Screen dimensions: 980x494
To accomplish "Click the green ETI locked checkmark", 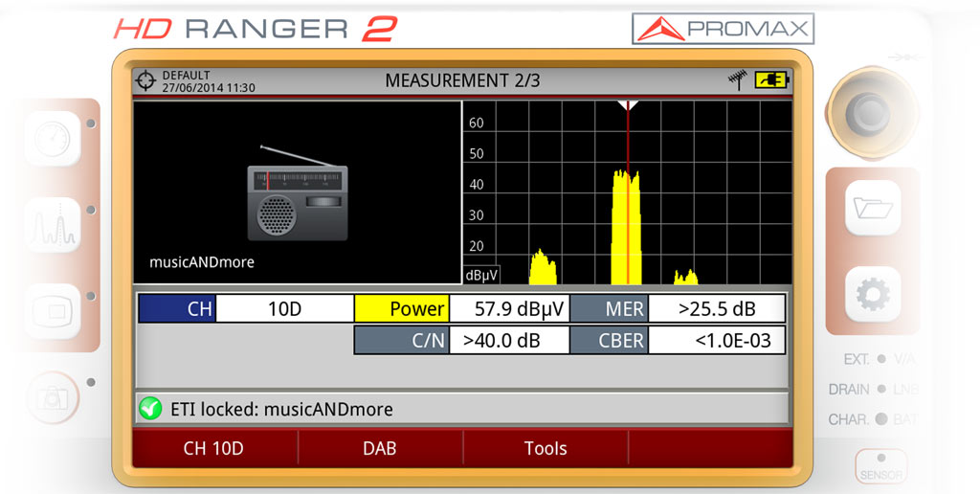I will point(150,409).
